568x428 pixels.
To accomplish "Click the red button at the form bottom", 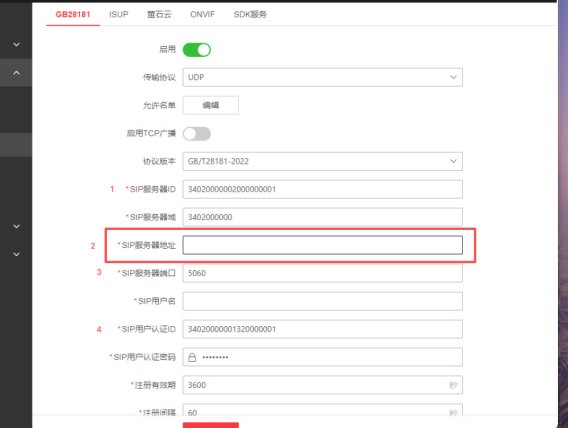I will click(x=210, y=425).
